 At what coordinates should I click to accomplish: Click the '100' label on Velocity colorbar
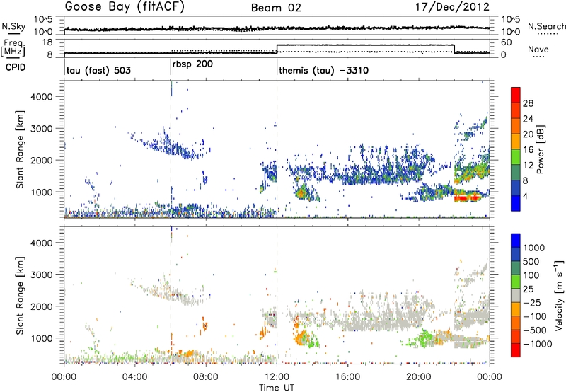click(x=531, y=275)
